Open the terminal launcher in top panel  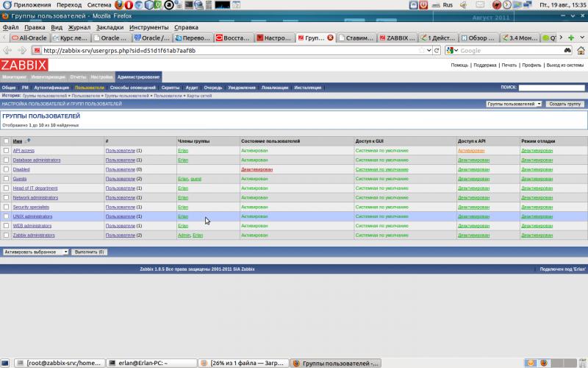click(189, 5)
